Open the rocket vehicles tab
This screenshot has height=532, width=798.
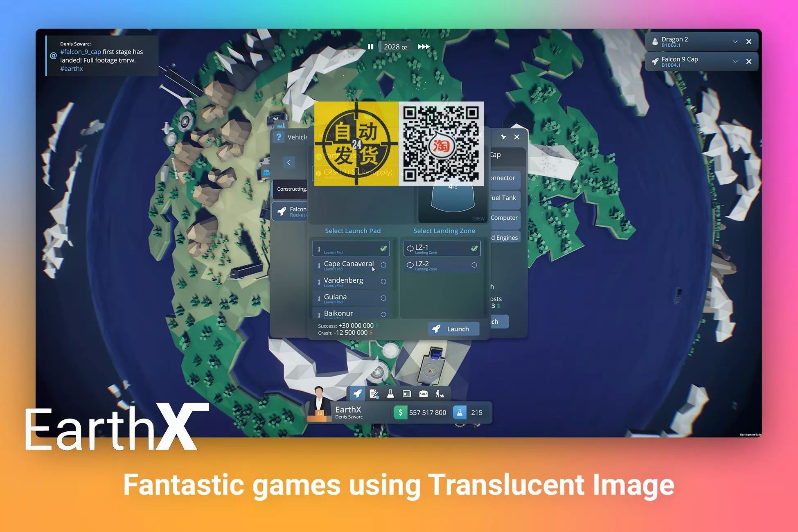(x=357, y=394)
